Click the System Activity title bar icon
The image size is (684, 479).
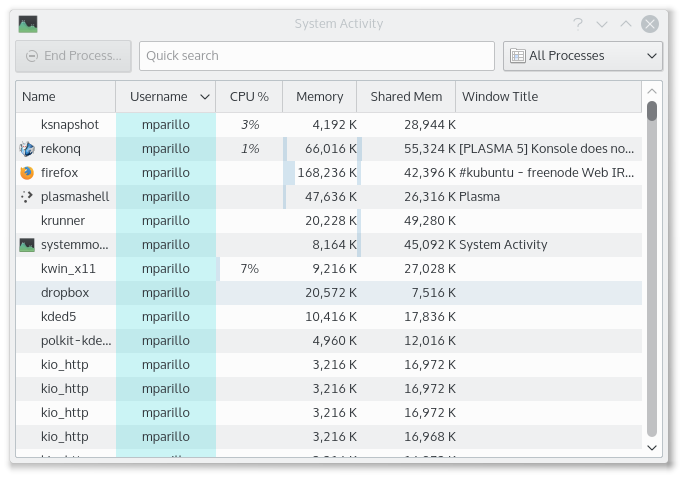click(28, 24)
